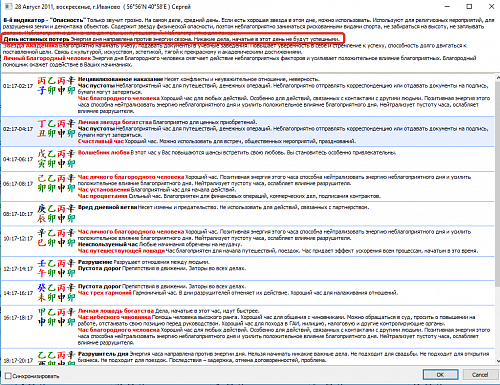The image size is (500, 385).
Task: Tick the Синхронизировать checkbox
Action: [8, 376]
